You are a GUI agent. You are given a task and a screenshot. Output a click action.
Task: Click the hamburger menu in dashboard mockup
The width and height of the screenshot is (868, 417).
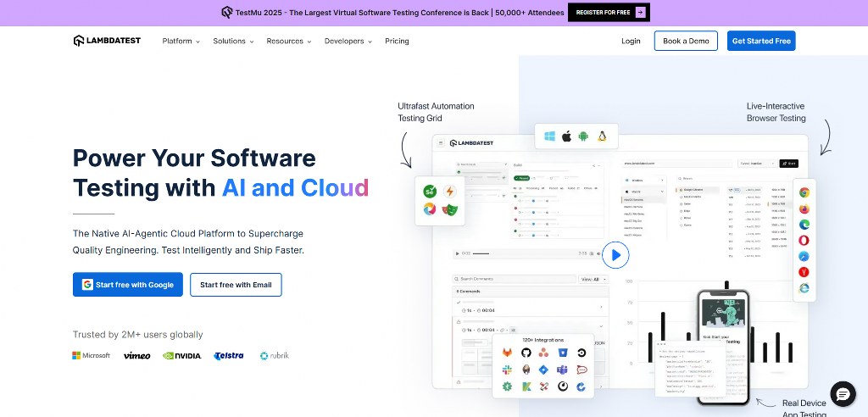coord(441,143)
